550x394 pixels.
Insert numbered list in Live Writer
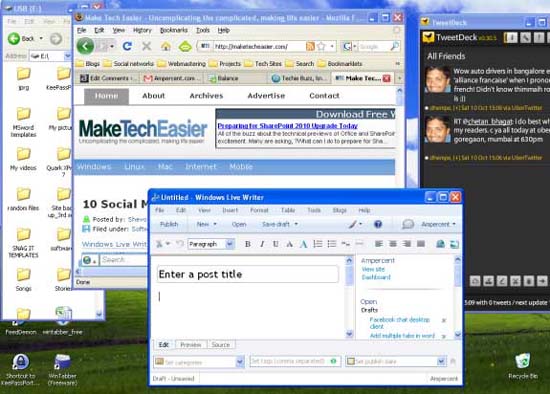pos(318,244)
